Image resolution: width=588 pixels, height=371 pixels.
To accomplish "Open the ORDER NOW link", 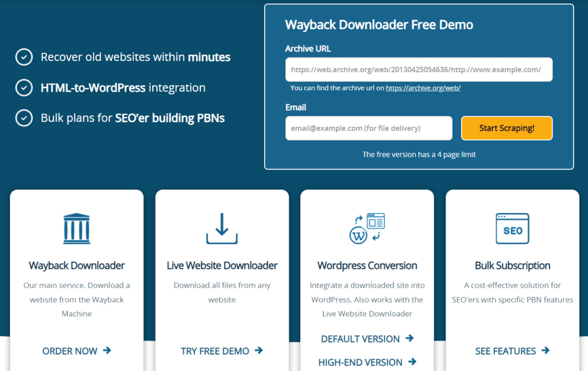I will (x=77, y=351).
